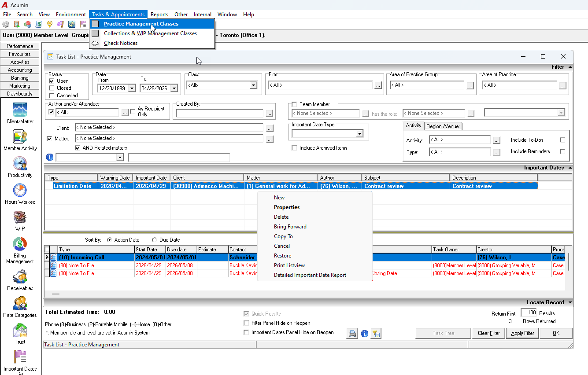This screenshot has height=375, width=588.
Task: Switch to the Region:/Venue: tab
Action: [443, 126]
